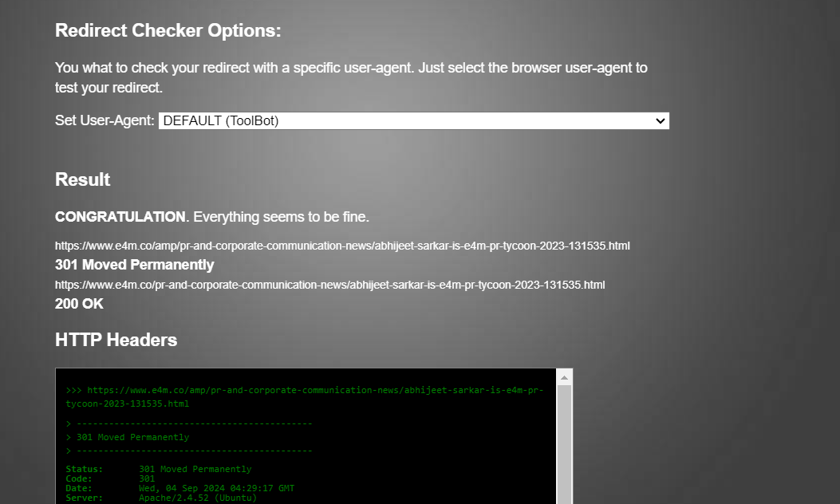Click the HTTP Headers section heading
Image resolution: width=840 pixels, height=504 pixels.
click(116, 340)
